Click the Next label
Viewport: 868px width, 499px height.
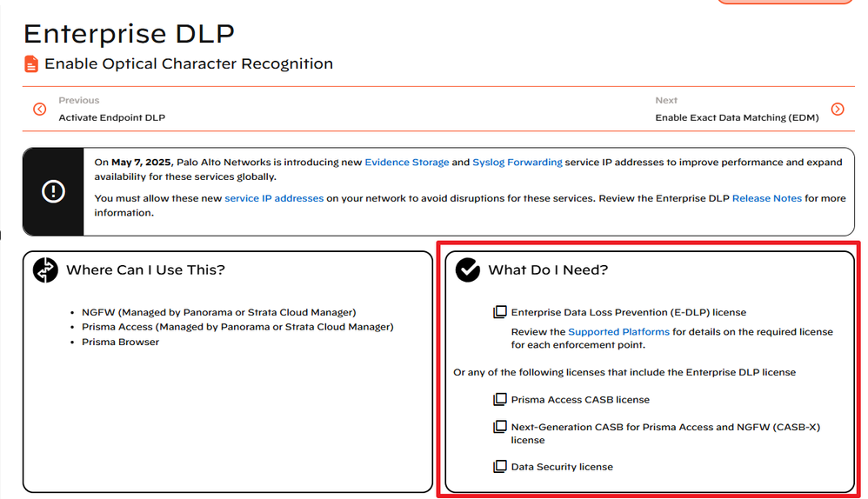click(666, 100)
